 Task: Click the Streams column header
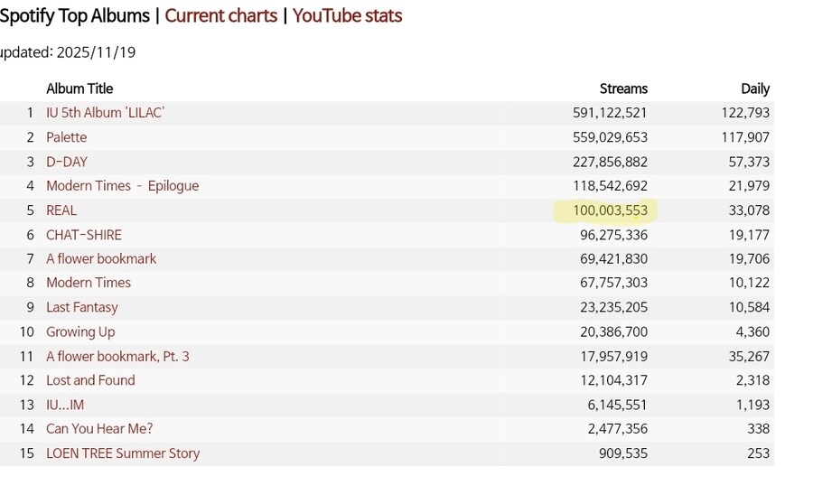coord(623,89)
